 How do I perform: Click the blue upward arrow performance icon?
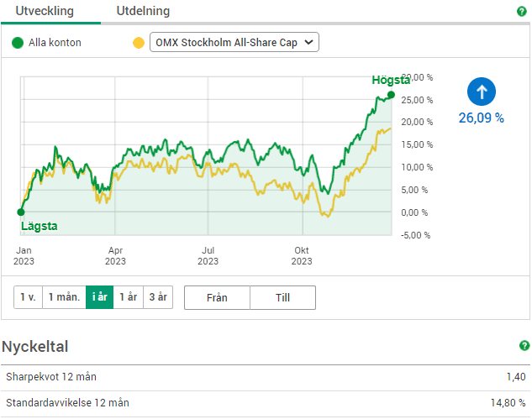click(482, 92)
